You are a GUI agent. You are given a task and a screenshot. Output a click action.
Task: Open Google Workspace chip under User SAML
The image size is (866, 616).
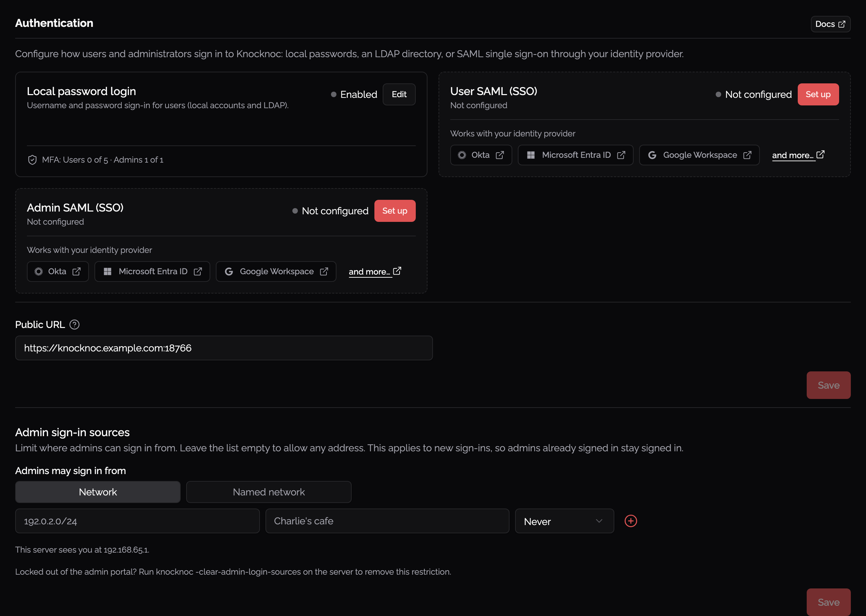699,155
